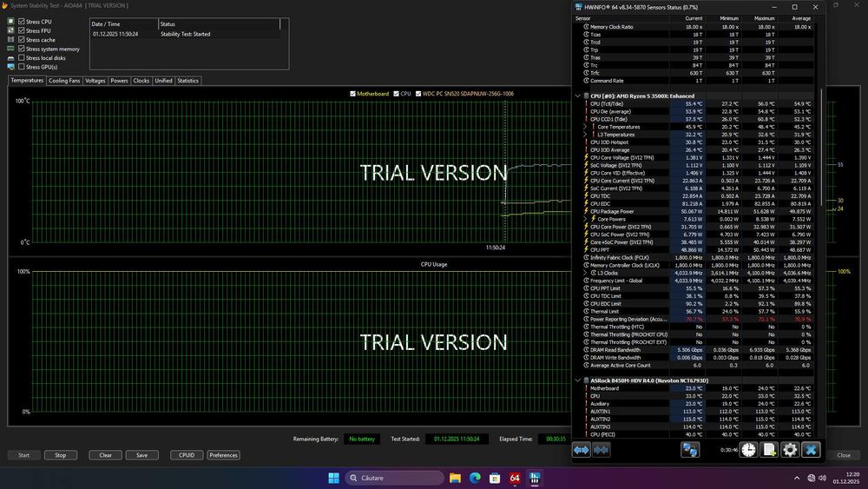Toggle Stress system memory checkbox
The height and width of the screenshot is (489, 868).
tap(22, 49)
